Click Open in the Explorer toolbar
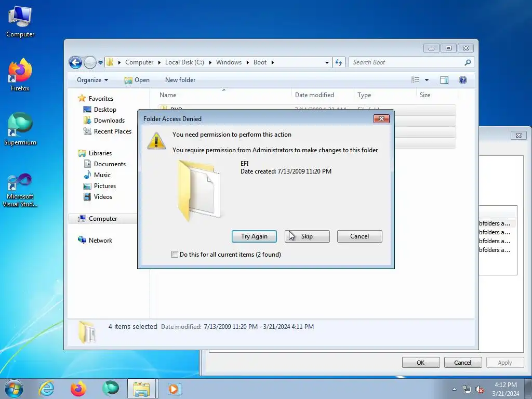This screenshot has height=399, width=532. pyautogui.click(x=137, y=80)
